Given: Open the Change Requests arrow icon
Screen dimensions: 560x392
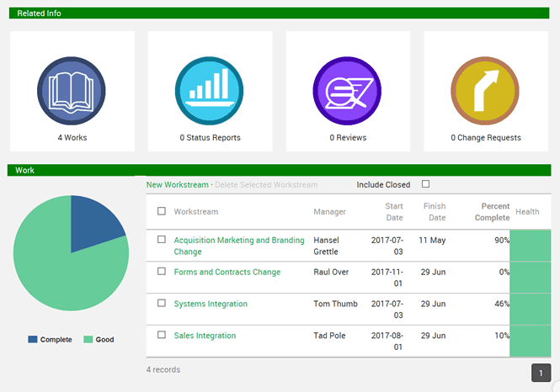Looking at the screenshot, I should click(485, 91).
